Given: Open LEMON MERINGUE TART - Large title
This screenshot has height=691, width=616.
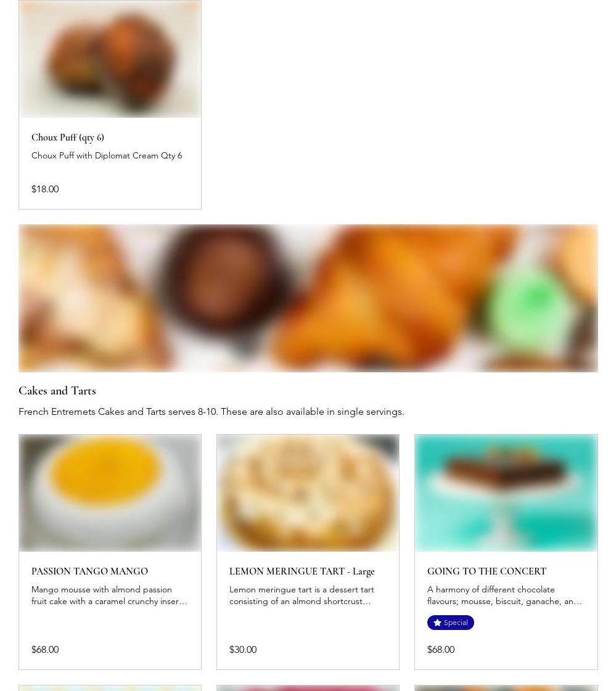Looking at the screenshot, I should tap(302, 571).
